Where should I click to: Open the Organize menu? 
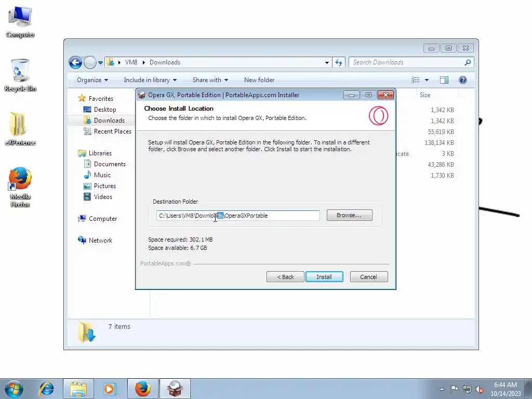tap(92, 80)
